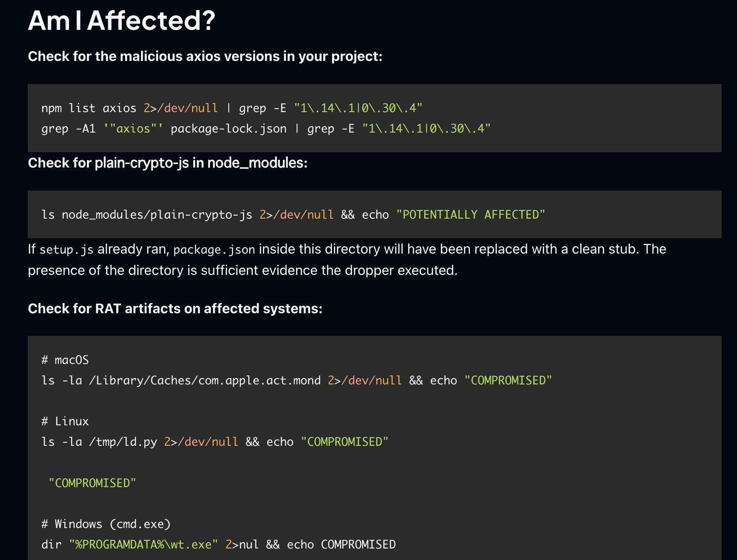This screenshot has height=560, width=737.
Task: Click the "grep -A1" text in code block
Action: (68, 129)
